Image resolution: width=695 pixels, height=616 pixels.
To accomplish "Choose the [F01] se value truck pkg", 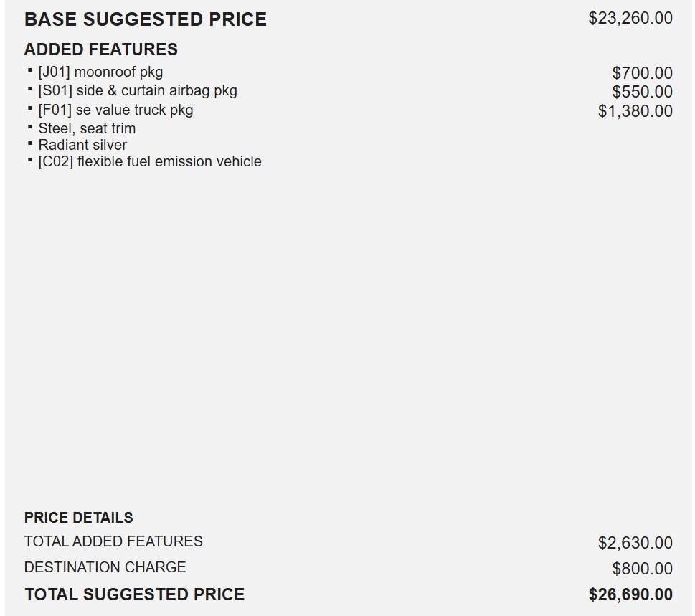I will click(115, 110).
